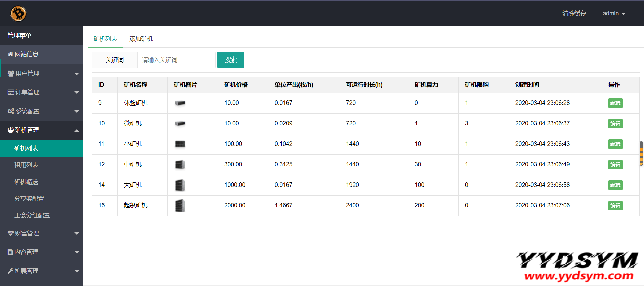644x286 pixels.
Task: Click the wrench icon beside 扩展管理
Action: tap(10, 271)
